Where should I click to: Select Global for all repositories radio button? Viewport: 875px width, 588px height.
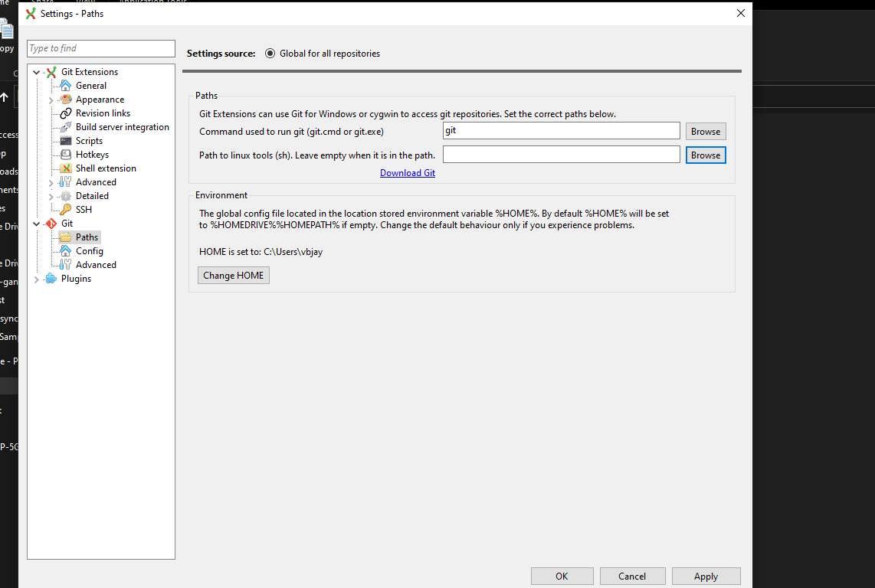click(270, 54)
